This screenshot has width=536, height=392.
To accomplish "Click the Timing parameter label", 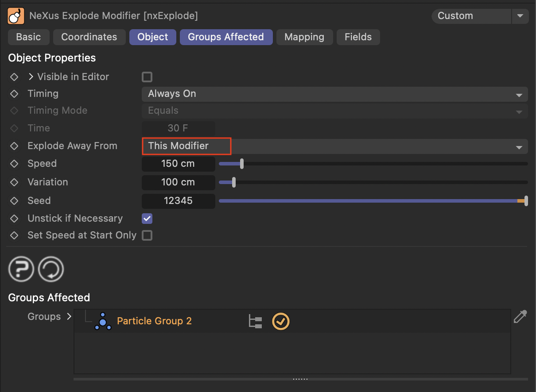I will click(x=43, y=94).
